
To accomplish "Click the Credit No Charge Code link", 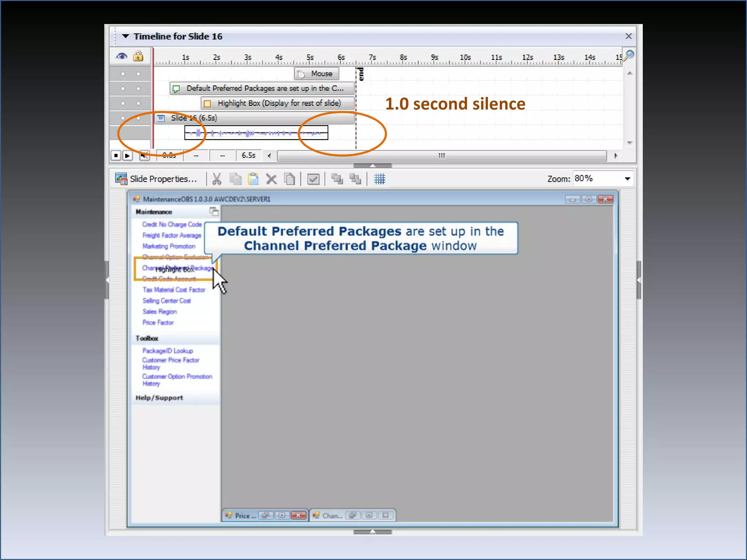I will point(172,225).
